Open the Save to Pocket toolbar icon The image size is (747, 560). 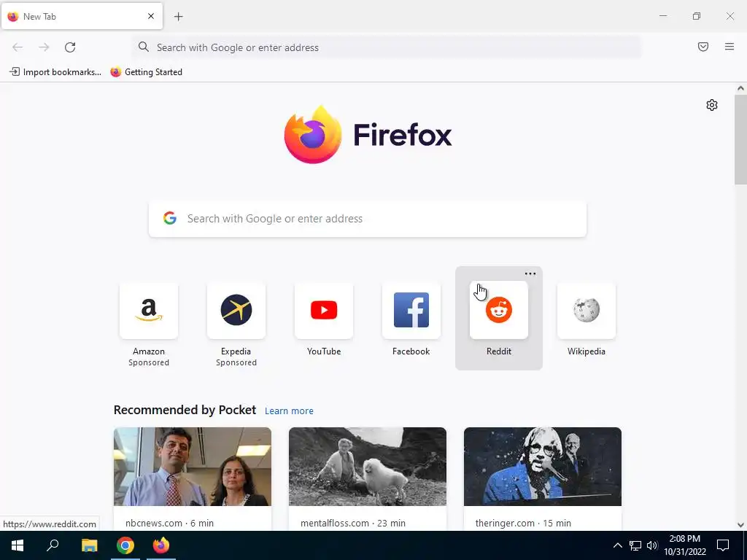click(x=703, y=47)
